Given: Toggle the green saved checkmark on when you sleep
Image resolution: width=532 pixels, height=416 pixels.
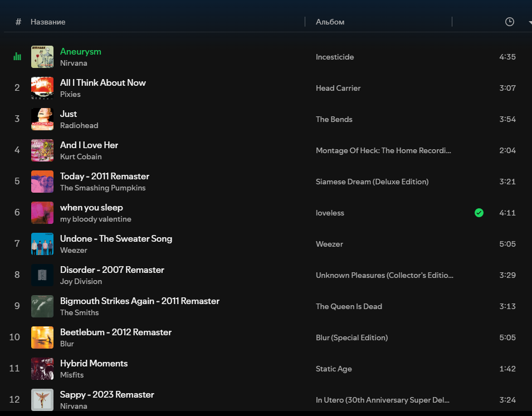Looking at the screenshot, I should (479, 213).
